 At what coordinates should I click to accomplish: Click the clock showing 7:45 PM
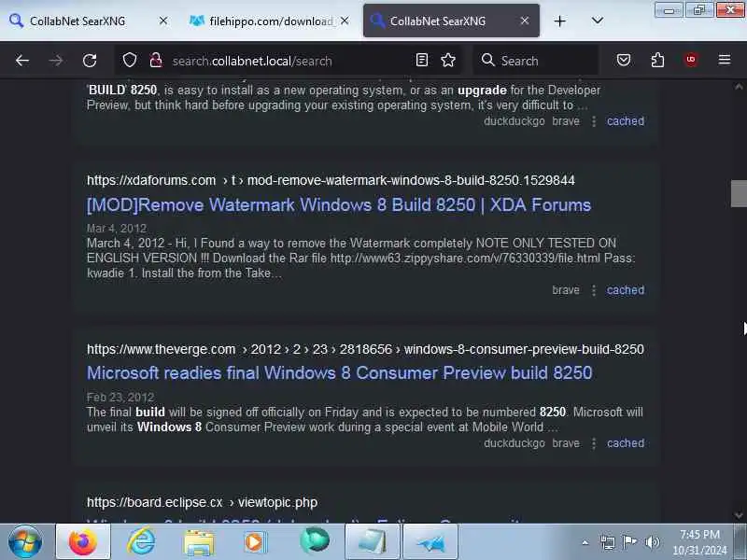pos(699,534)
